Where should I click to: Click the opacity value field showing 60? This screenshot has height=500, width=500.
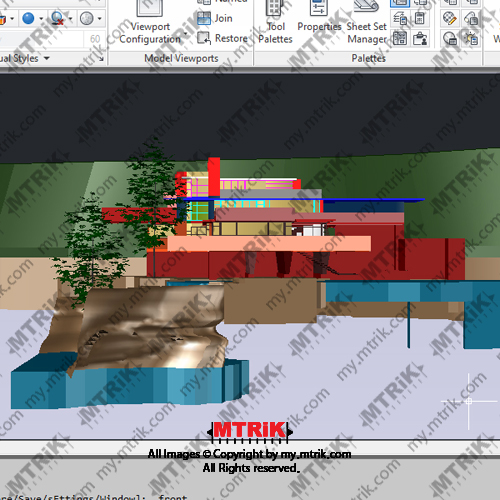coord(95,39)
